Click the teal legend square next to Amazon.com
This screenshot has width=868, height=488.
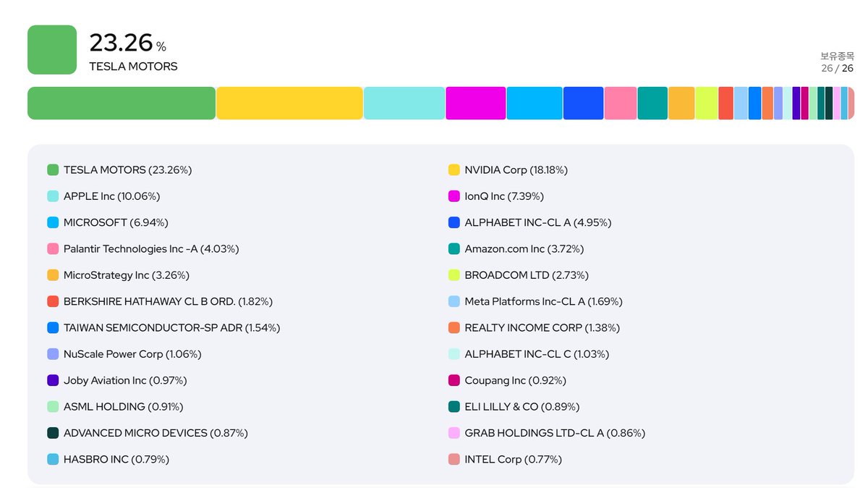(x=454, y=249)
